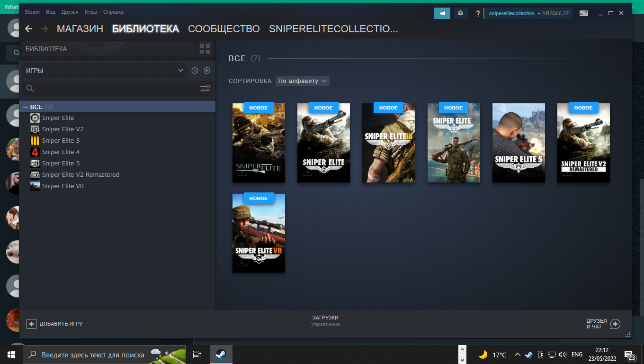The height and width of the screenshot is (364, 644).
Task: Open the inbox envelope icon
Action: coord(460,13)
